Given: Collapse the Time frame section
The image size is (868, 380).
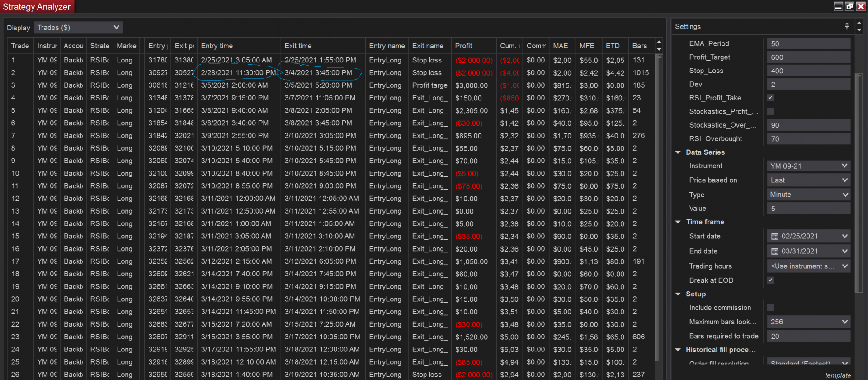Looking at the screenshot, I should coord(678,222).
